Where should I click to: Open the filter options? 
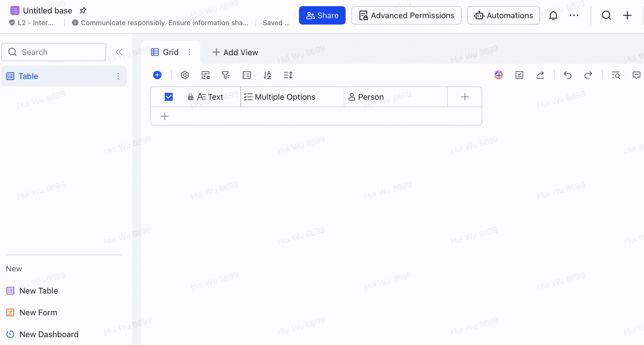point(226,75)
